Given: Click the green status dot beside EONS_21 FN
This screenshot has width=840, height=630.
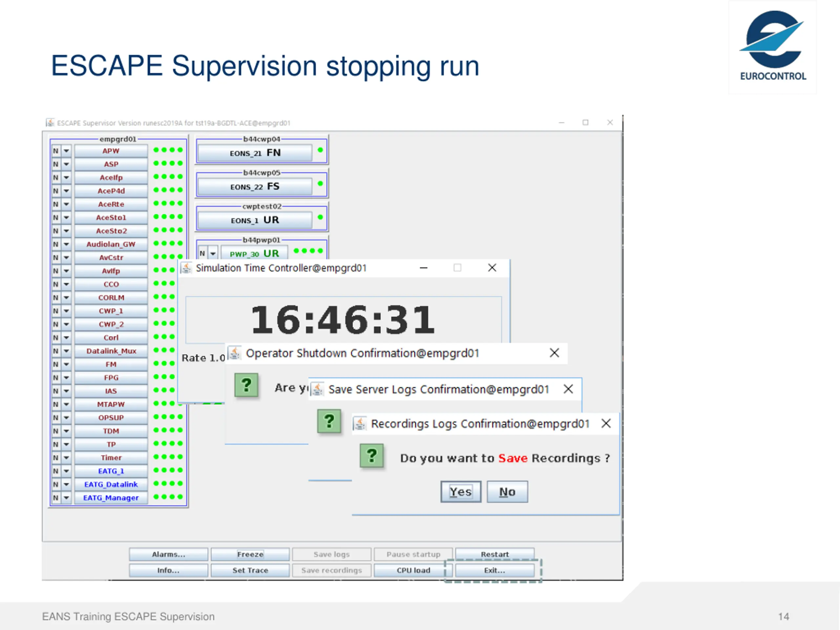Looking at the screenshot, I should click(x=320, y=150).
